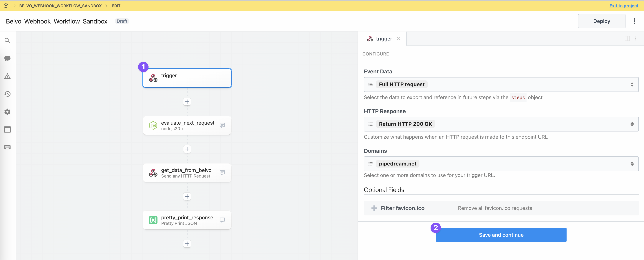Open the history clock icon in sidebar

click(x=7, y=94)
